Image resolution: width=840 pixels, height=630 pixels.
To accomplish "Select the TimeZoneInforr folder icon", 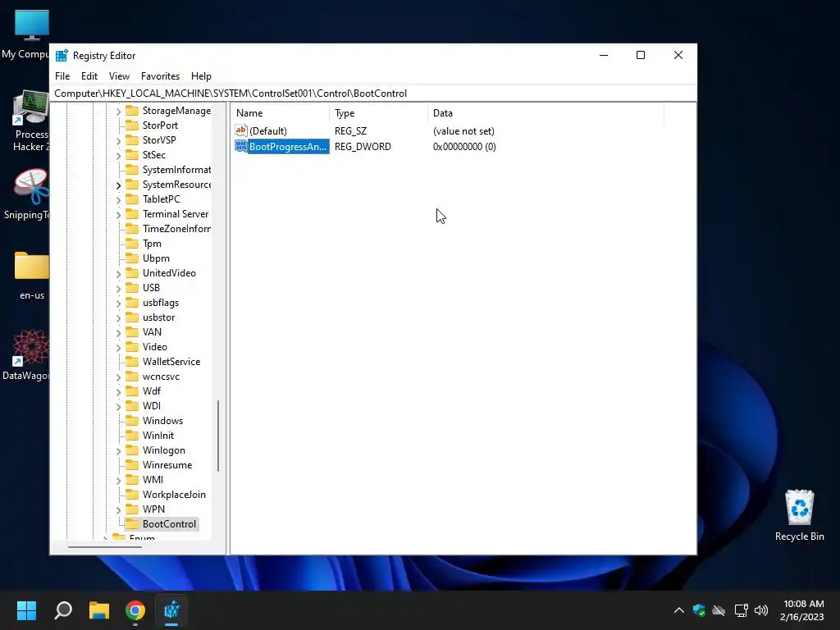I will [132, 229].
